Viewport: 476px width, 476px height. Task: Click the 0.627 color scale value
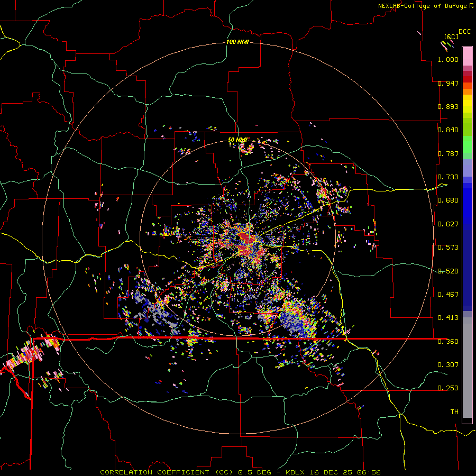point(448,224)
